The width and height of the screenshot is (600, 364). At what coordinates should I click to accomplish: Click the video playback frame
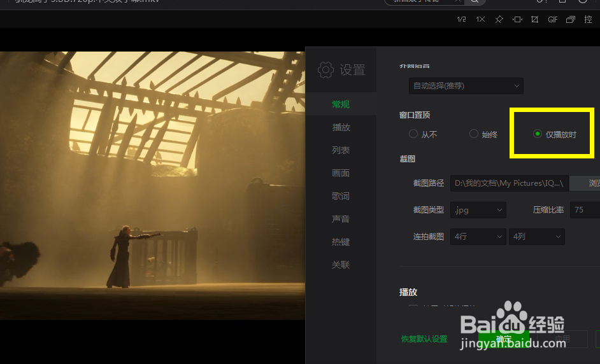click(152, 185)
